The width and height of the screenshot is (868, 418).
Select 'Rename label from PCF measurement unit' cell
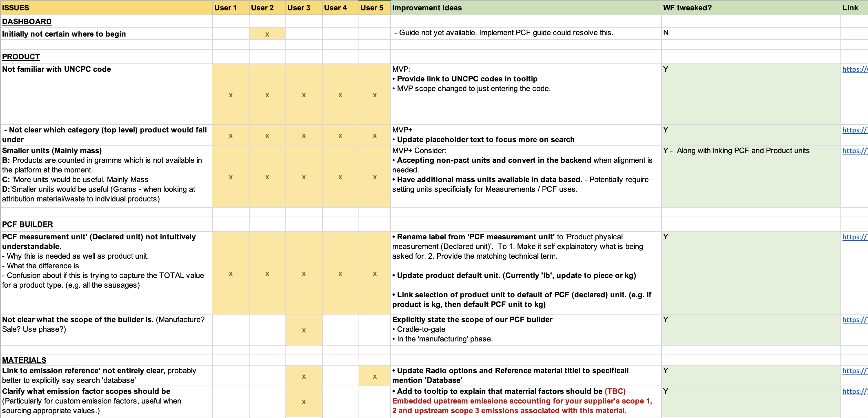(526, 273)
